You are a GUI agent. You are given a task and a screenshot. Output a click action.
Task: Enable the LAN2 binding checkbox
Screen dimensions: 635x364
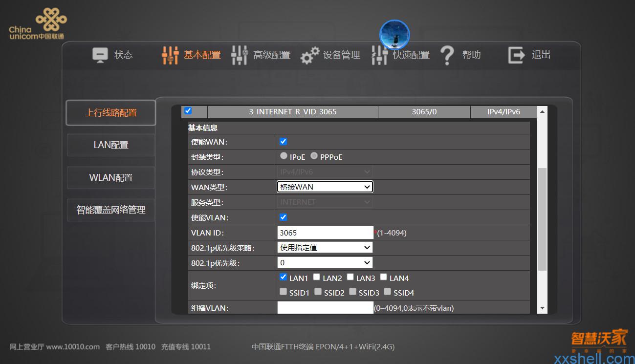pos(317,277)
